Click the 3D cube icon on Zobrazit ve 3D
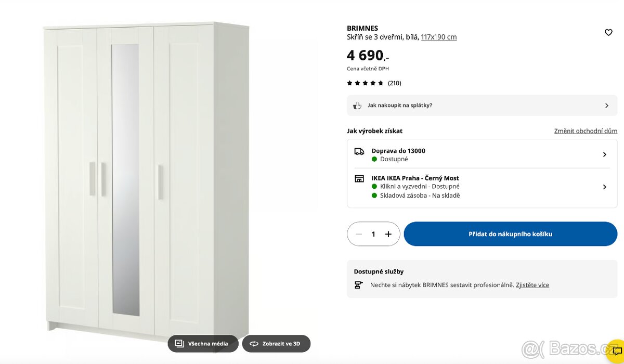The height and width of the screenshot is (364, 624). coord(254,343)
